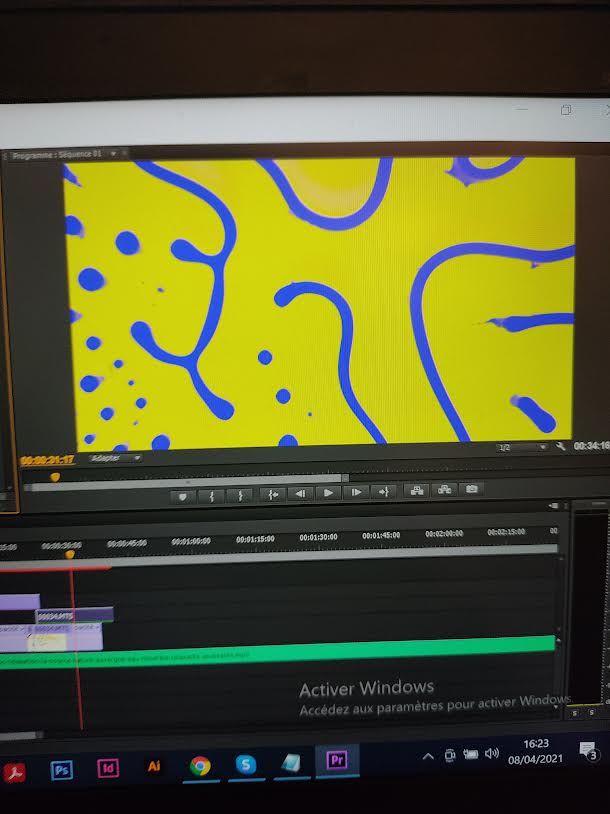This screenshot has width=610, height=814.
Task: Open Google Chrome from the taskbar
Action: [200, 766]
